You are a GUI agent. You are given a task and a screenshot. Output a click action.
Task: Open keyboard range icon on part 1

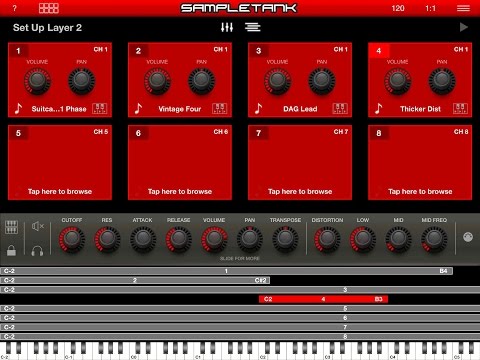[100, 108]
